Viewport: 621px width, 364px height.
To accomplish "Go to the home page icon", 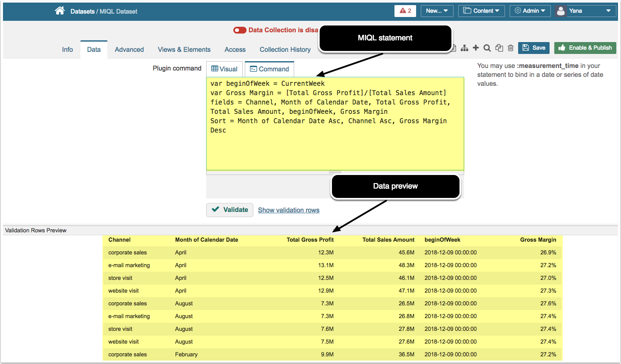I will [x=60, y=11].
